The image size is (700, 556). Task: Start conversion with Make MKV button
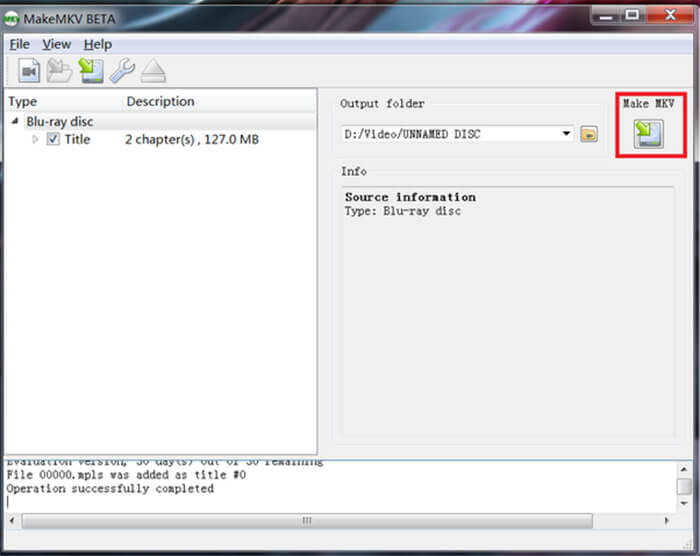(649, 134)
